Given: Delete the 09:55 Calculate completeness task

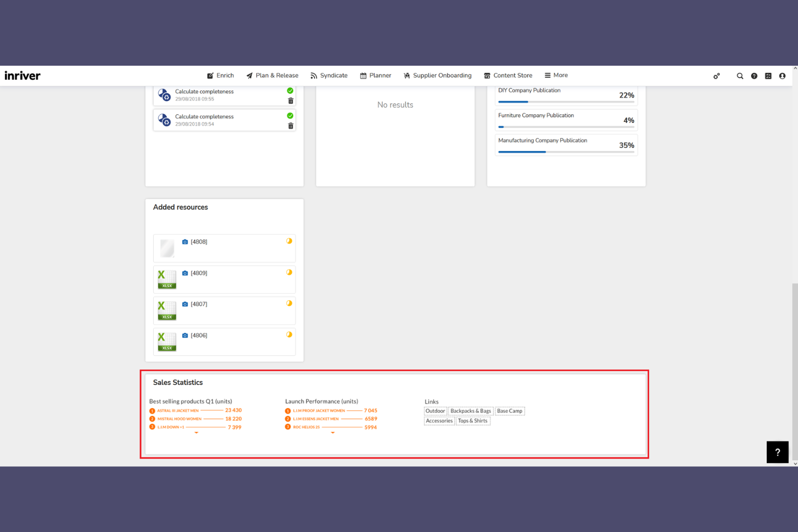Looking at the screenshot, I should click(x=291, y=100).
